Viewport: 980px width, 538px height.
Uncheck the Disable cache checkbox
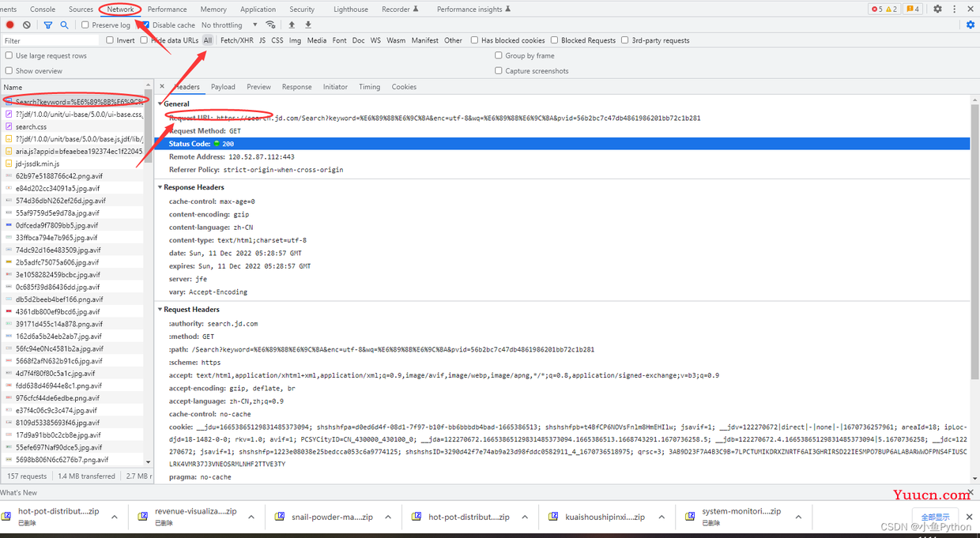145,25
